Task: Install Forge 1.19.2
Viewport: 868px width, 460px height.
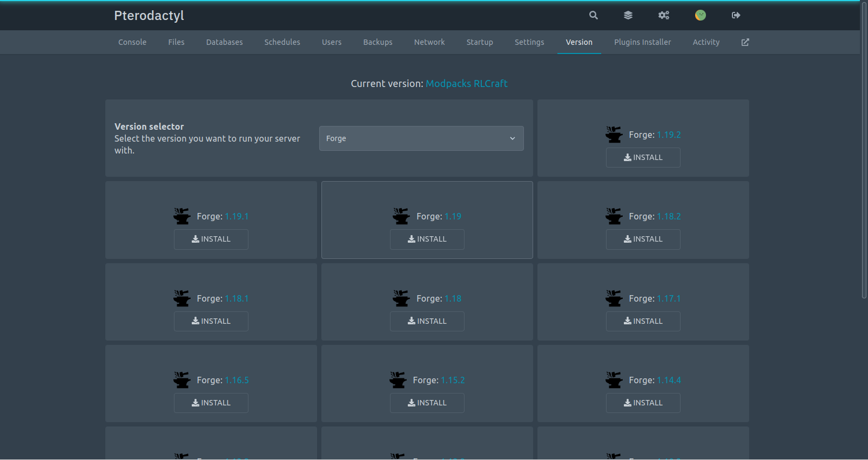Action: click(x=643, y=157)
